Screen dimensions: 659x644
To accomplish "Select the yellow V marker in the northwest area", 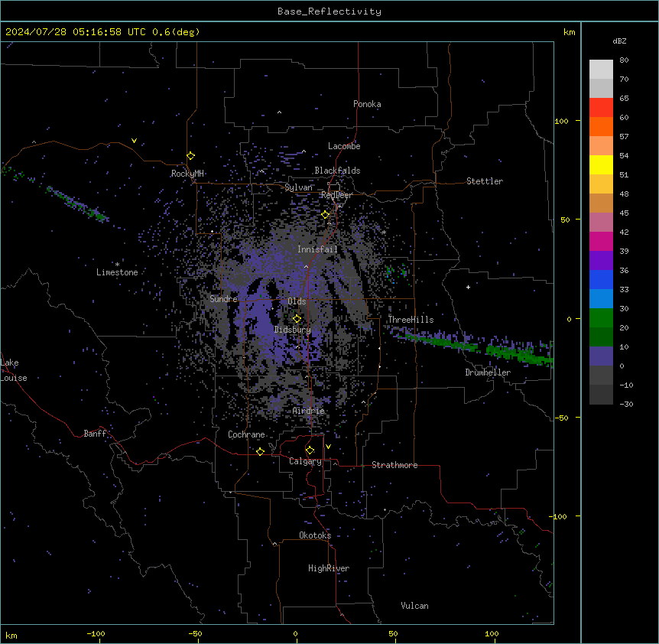I will coord(134,141).
